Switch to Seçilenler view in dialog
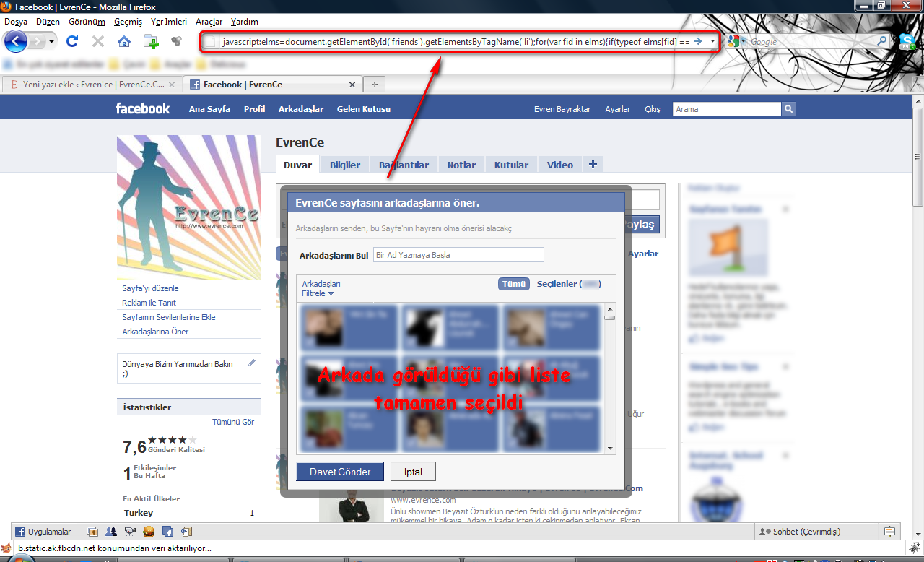The image size is (924, 562). coord(569,284)
